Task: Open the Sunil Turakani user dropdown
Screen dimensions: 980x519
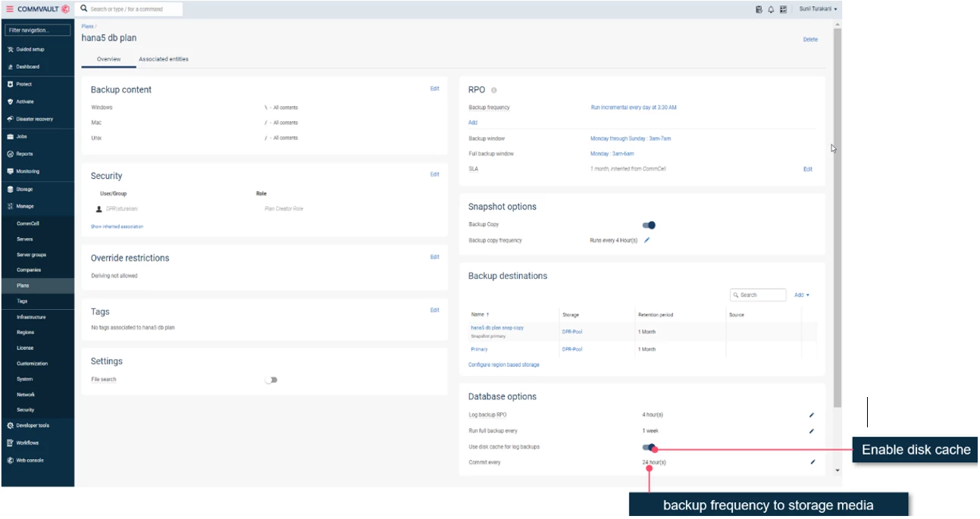Action: click(819, 9)
